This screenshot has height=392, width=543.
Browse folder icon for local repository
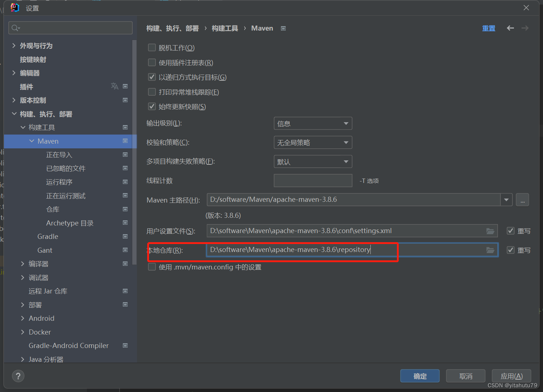[490, 250]
